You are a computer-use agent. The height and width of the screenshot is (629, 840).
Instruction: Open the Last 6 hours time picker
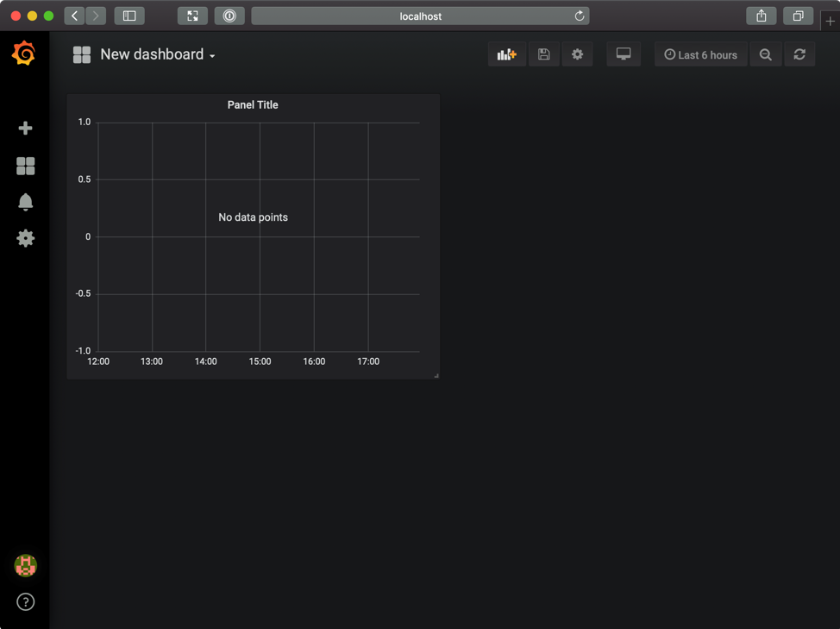pos(700,54)
